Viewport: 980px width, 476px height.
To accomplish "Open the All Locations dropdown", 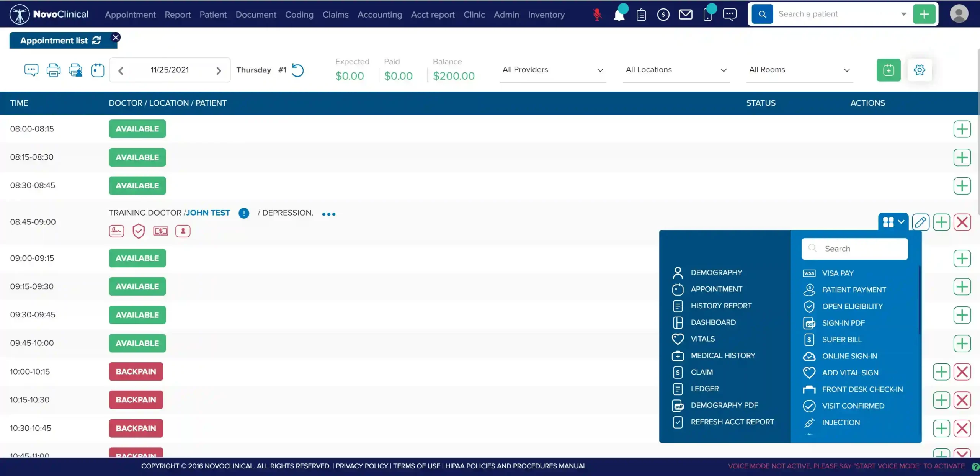I will coord(676,70).
